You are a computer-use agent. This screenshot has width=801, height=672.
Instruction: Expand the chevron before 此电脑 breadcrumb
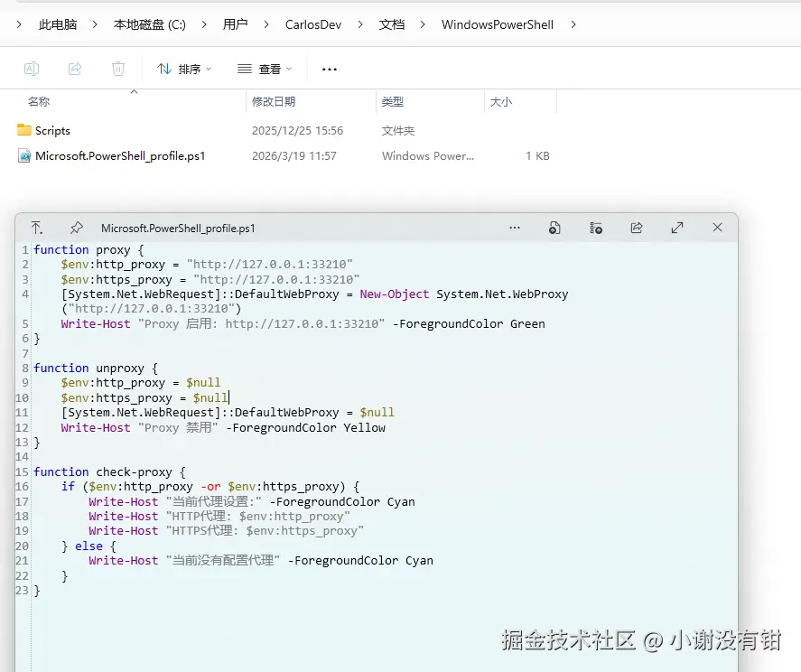19,24
